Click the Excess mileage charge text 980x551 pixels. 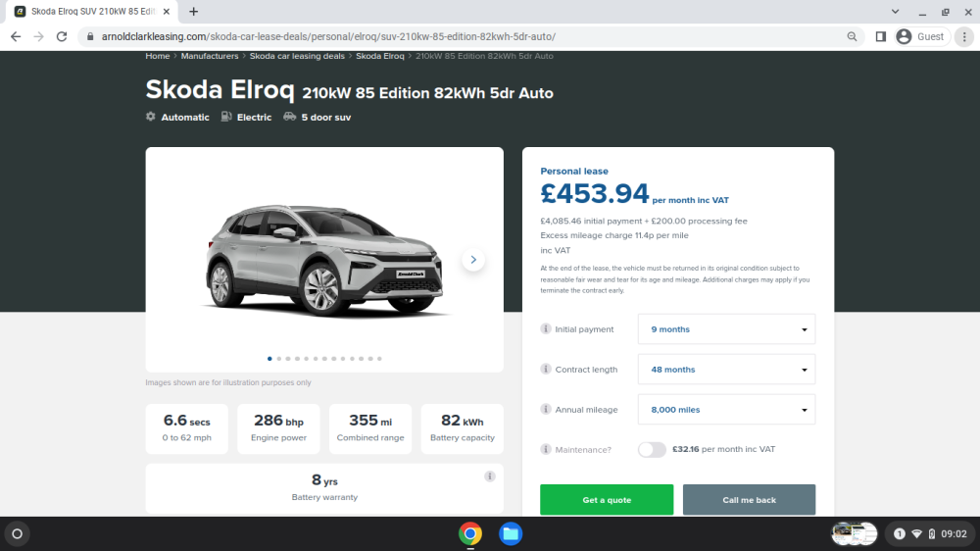coord(614,235)
